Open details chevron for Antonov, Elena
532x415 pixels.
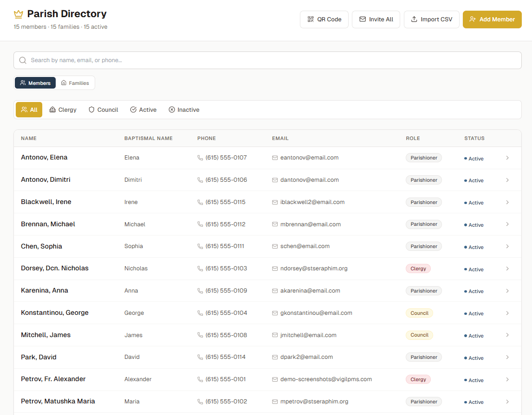point(507,158)
